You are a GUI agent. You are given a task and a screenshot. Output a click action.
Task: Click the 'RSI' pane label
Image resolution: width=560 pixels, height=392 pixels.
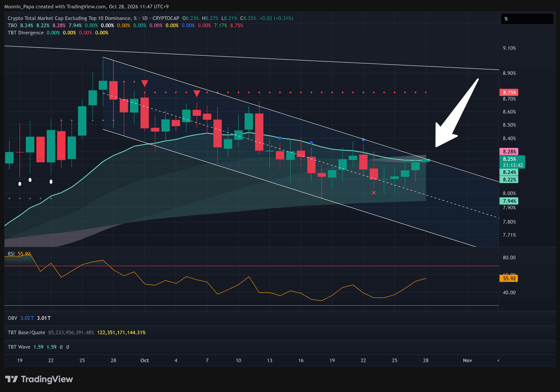(x=12, y=254)
